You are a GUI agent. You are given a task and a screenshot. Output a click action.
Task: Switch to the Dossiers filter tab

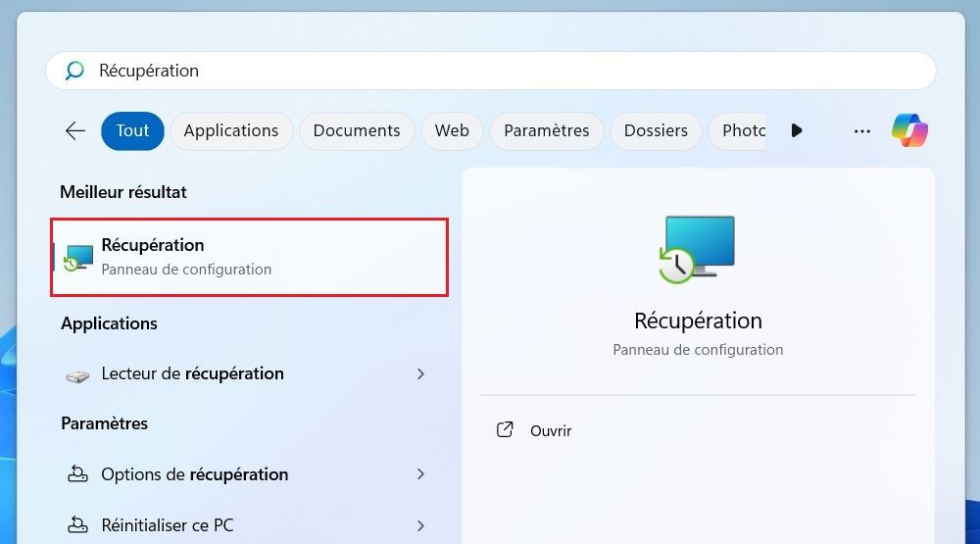[656, 130]
